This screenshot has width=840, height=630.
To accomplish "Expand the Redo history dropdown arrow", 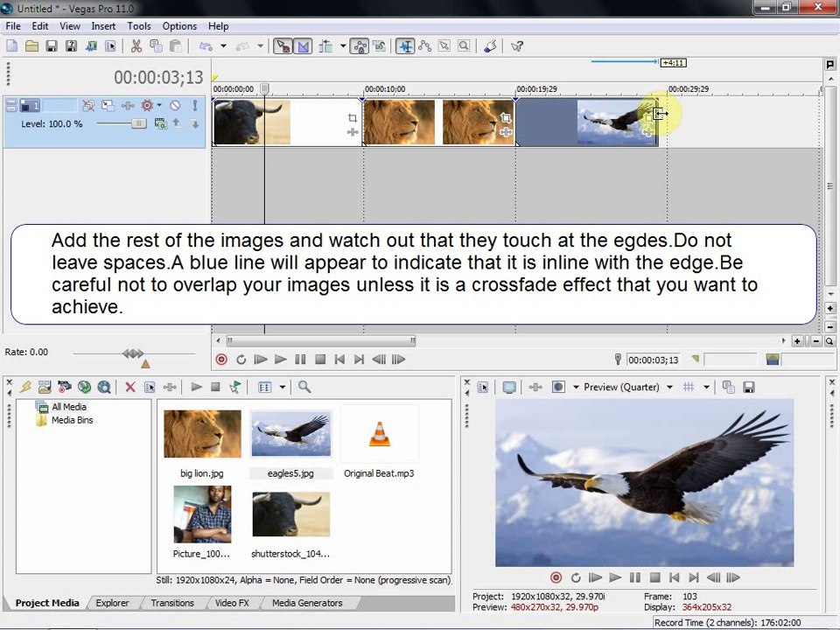I will point(260,46).
